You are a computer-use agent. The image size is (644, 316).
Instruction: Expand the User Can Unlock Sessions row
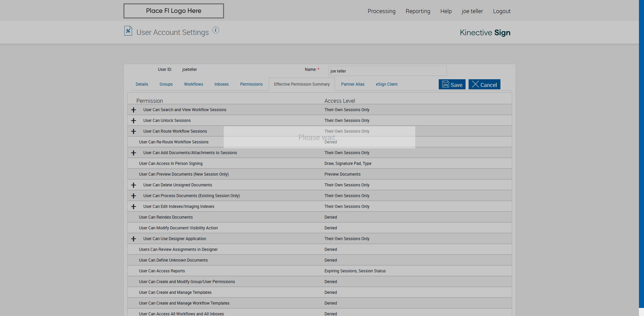133,121
